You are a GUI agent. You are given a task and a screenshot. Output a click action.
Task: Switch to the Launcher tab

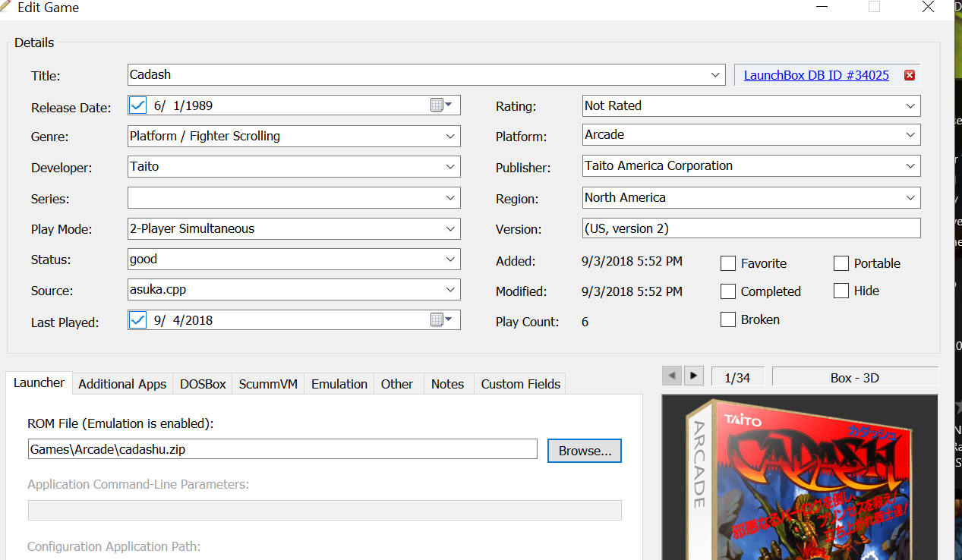point(39,383)
